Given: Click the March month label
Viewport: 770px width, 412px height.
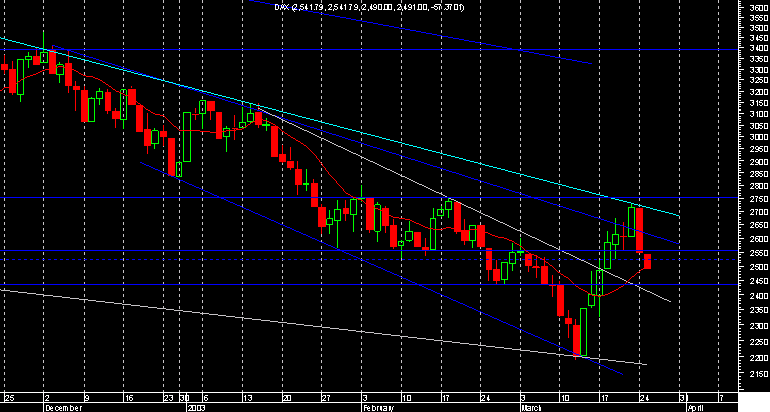Looking at the screenshot, I should [x=531, y=408].
